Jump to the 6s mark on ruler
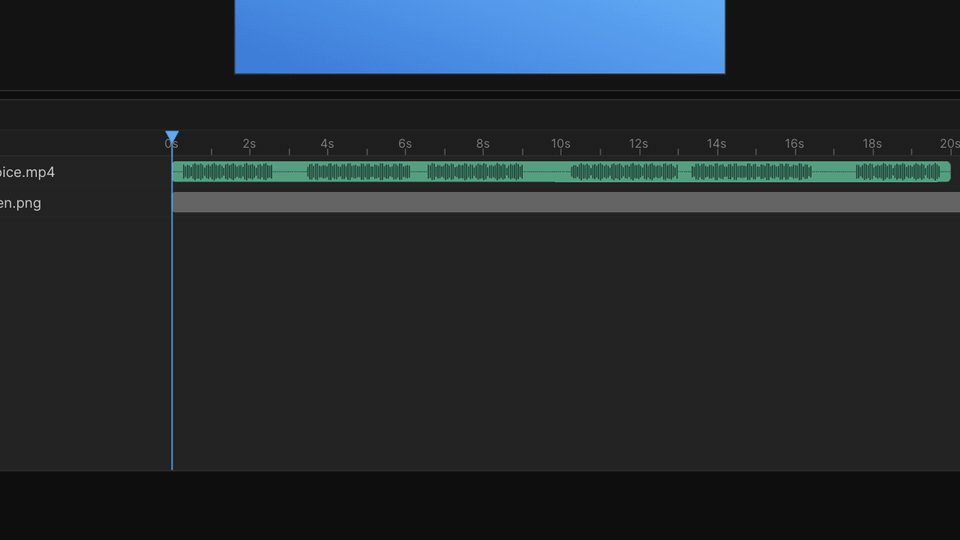Image resolution: width=960 pixels, height=540 pixels. [x=405, y=144]
